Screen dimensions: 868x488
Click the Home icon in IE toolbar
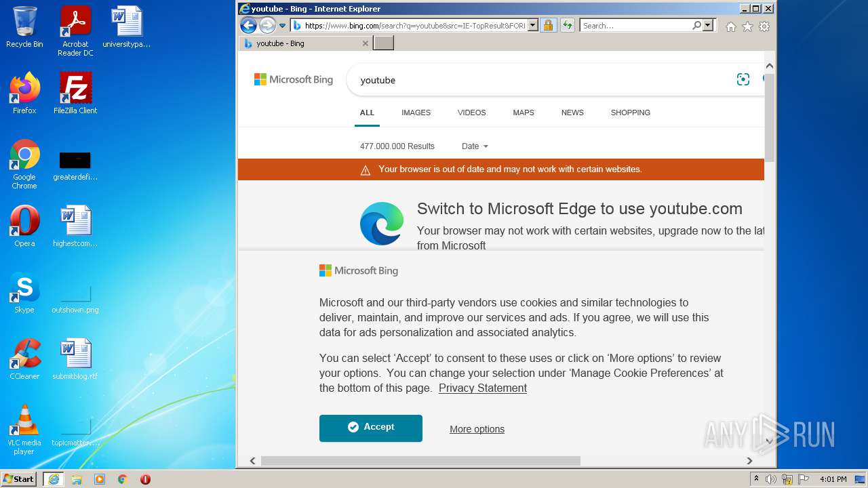click(730, 26)
